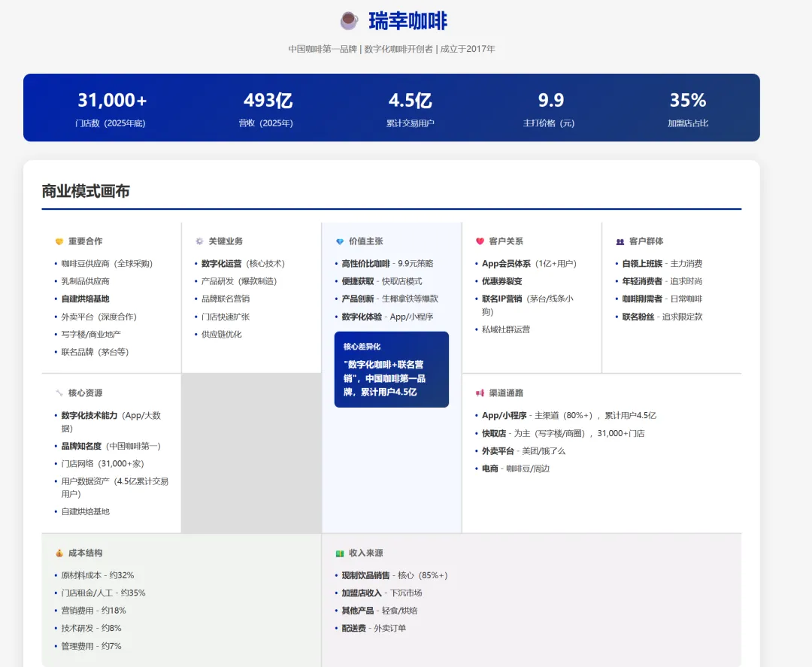Image resolution: width=812 pixels, height=667 pixels.
Task: Click the gear icon beside 关键业务
Action: point(199,241)
